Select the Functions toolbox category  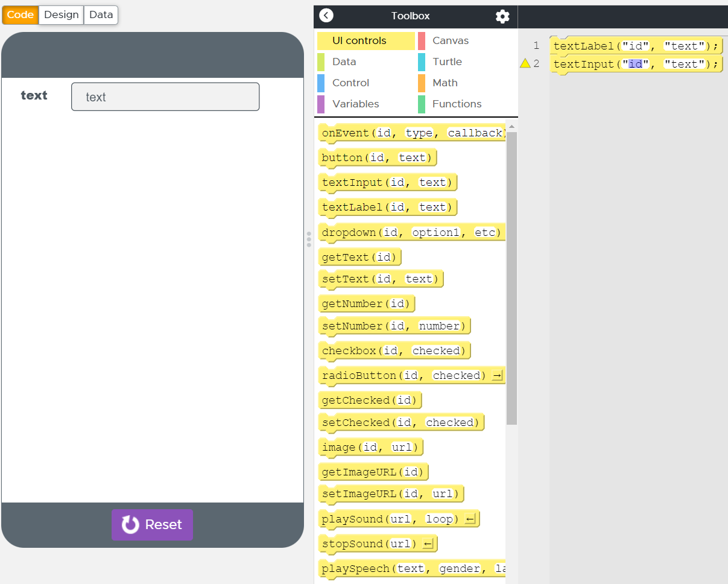[x=466, y=104]
